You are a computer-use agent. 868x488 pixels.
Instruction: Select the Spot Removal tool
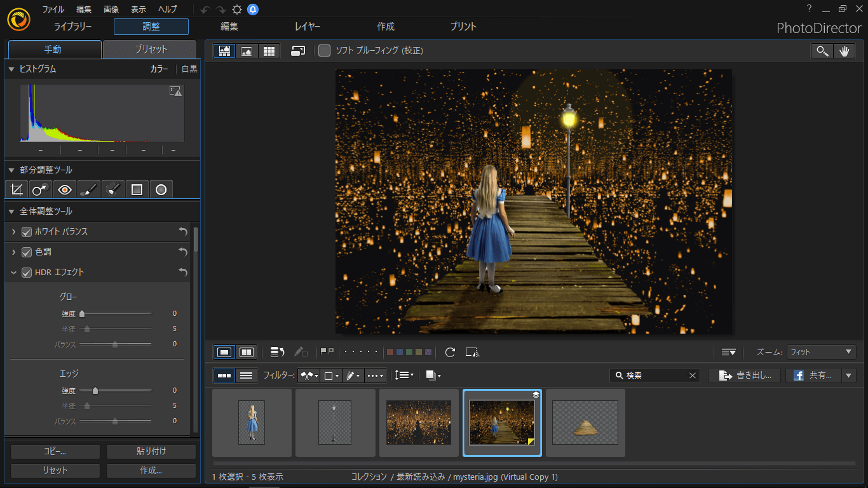coord(41,189)
